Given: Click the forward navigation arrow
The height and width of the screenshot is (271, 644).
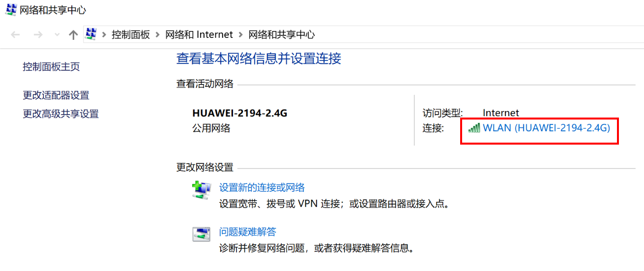Looking at the screenshot, I should click(38, 35).
